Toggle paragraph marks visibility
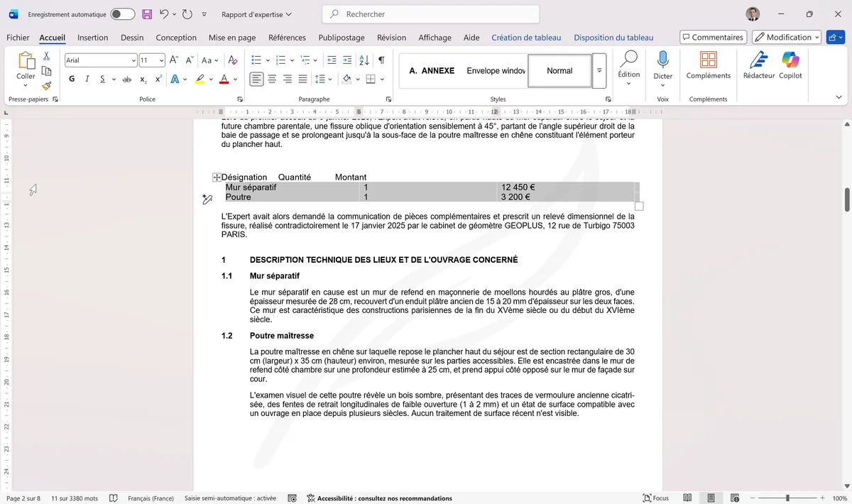The height and width of the screenshot is (504, 852). (381, 60)
